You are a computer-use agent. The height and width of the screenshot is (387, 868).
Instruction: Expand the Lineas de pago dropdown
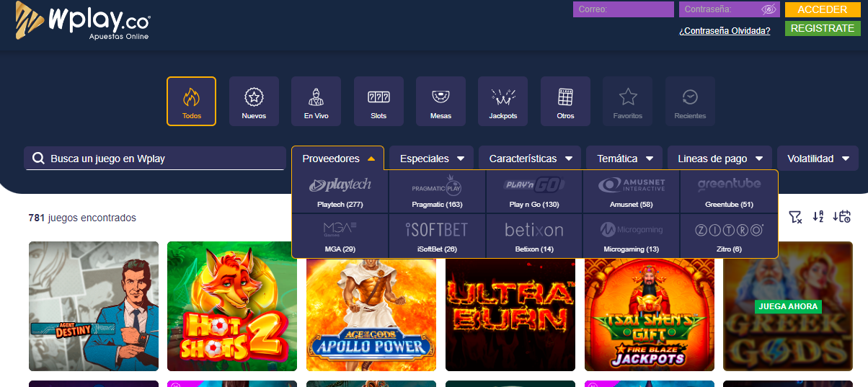tap(719, 159)
